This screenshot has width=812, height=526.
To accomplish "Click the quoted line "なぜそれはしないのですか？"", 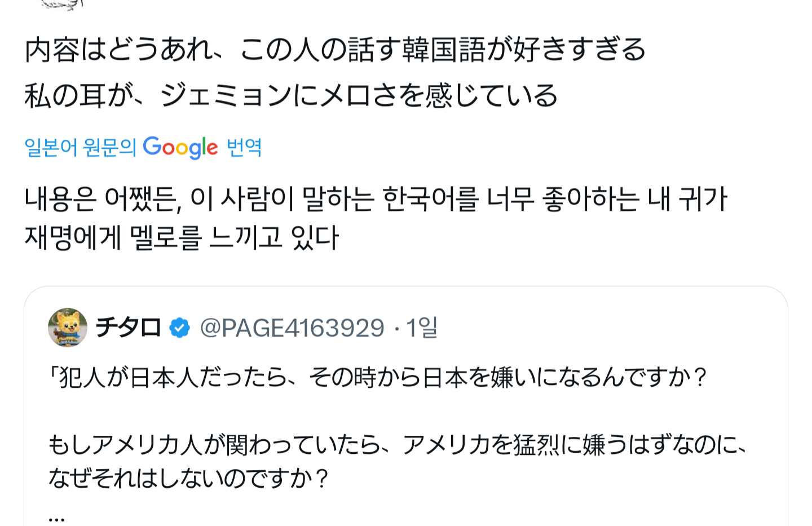I will tap(189, 479).
